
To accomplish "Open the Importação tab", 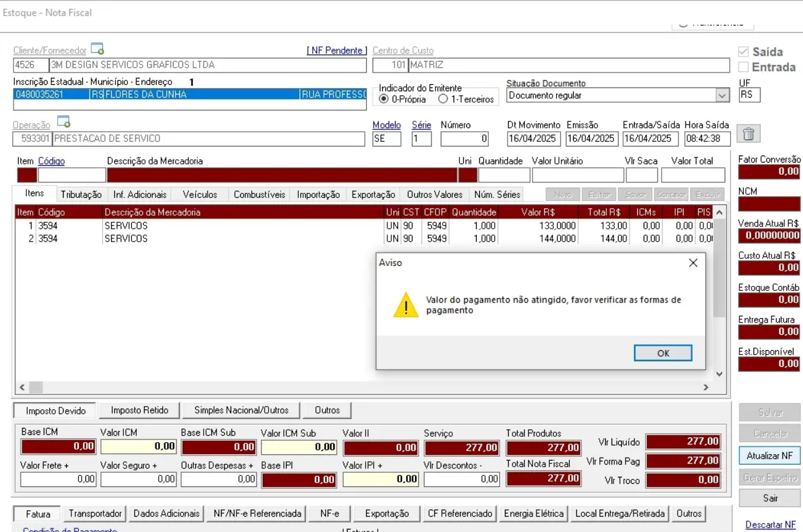I will (x=318, y=195).
